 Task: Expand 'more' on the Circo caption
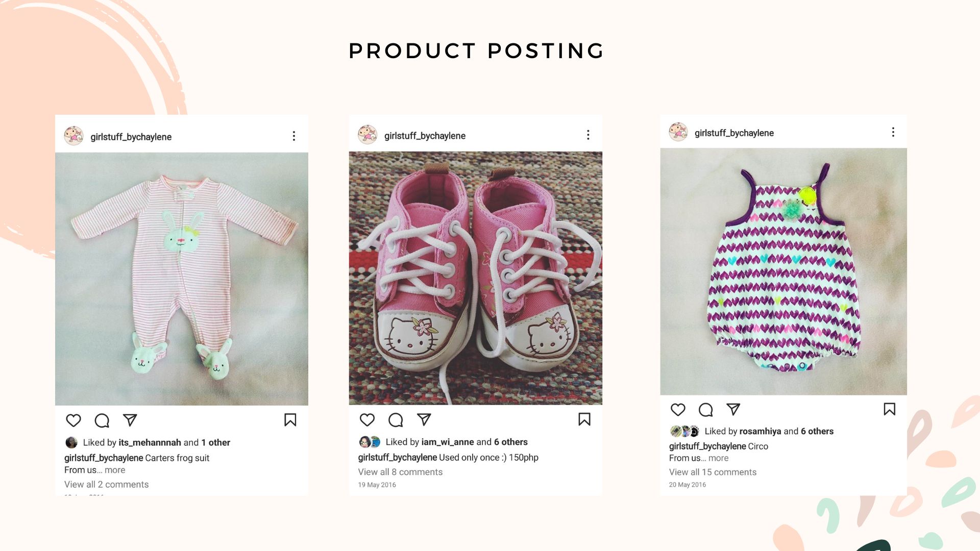(x=718, y=458)
